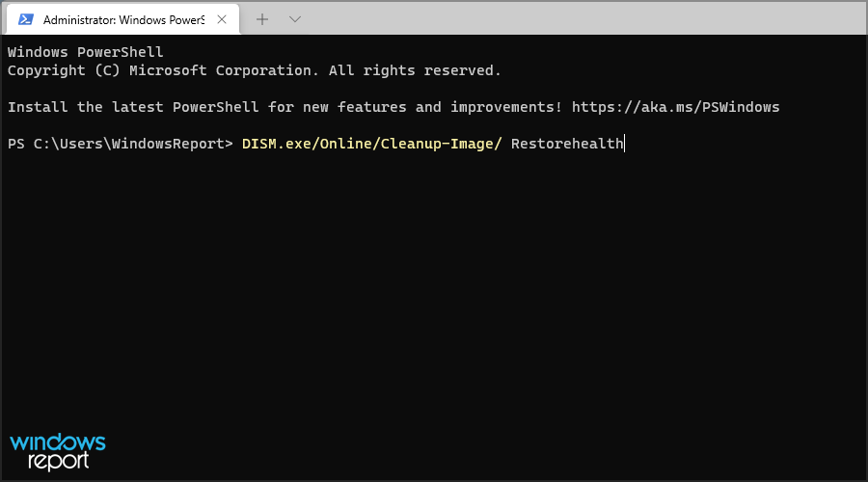The height and width of the screenshot is (482, 868).
Task: Click the word Restorehealth in the command
Action: pyautogui.click(x=567, y=144)
